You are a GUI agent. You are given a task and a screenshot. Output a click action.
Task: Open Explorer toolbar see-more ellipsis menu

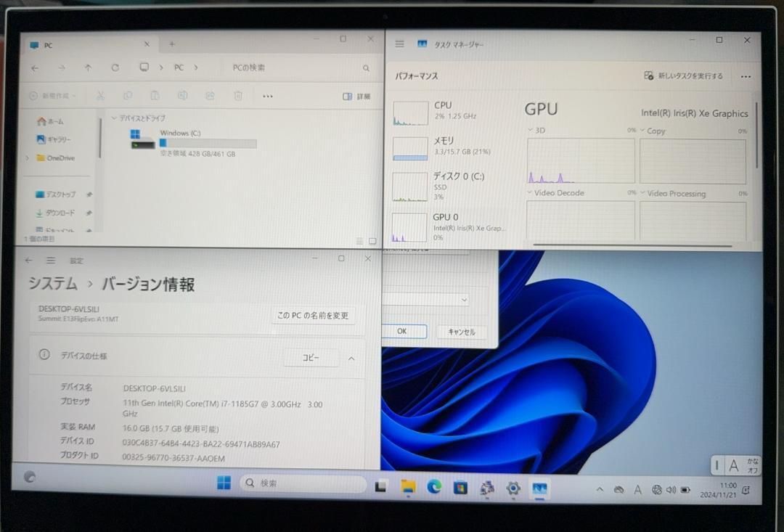pyautogui.click(x=267, y=96)
